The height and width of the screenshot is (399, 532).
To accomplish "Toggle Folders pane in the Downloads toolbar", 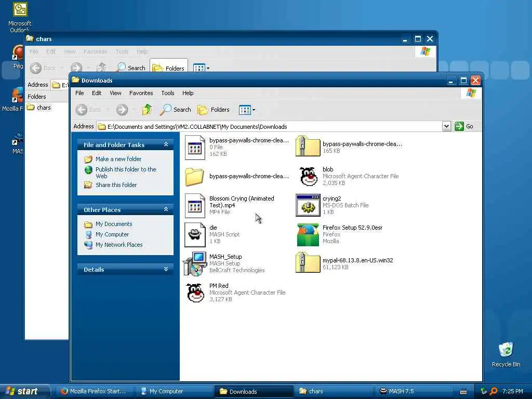I will click(214, 110).
